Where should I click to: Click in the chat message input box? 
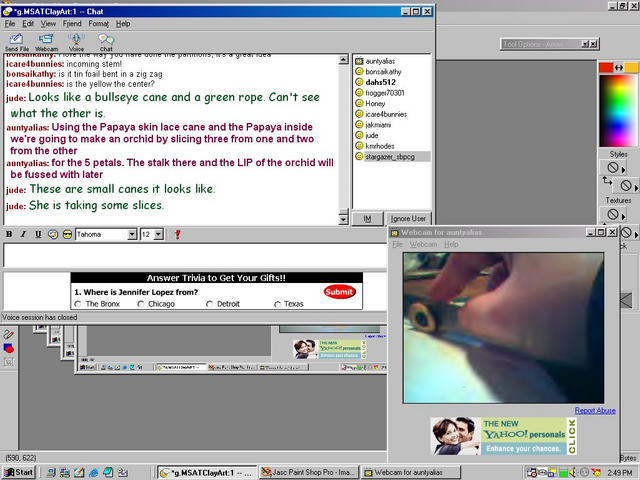click(x=194, y=256)
